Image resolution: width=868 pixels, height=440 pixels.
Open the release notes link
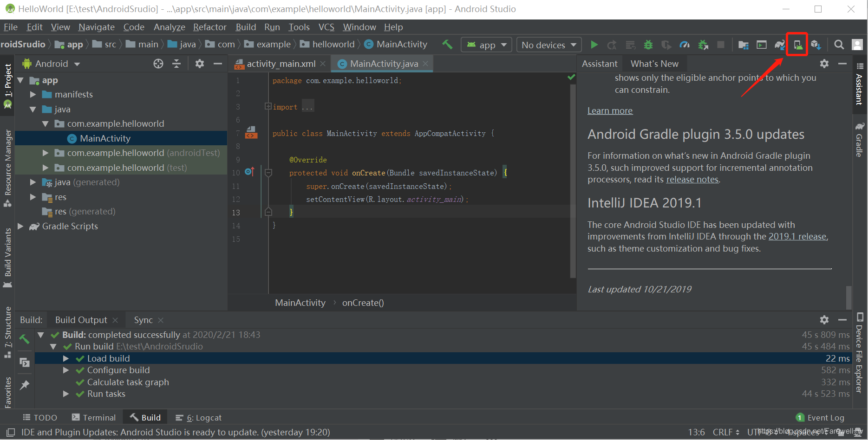coord(692,180)
